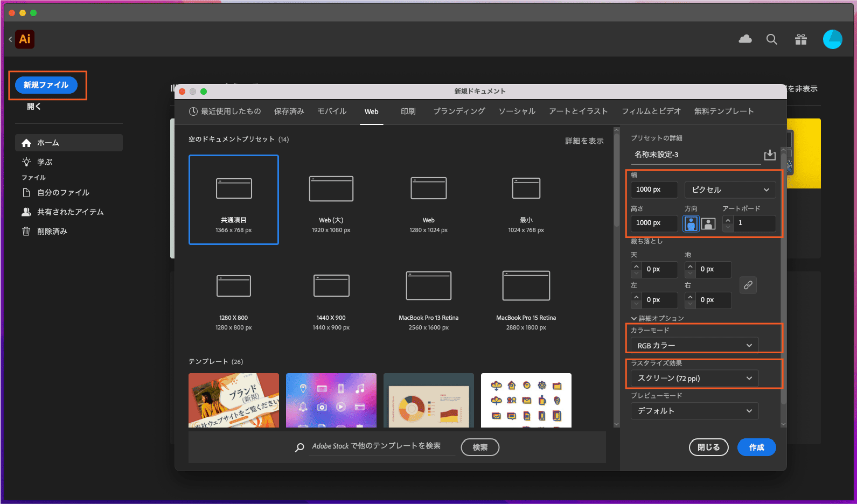This screenshot has height=504, width=857.
Task: Switch to the アートとイラスト tab
Action: click(579, 111)
